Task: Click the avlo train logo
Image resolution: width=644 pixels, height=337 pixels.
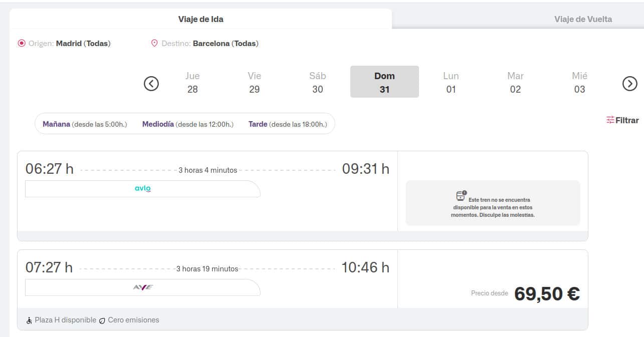Action: [143, 189]
